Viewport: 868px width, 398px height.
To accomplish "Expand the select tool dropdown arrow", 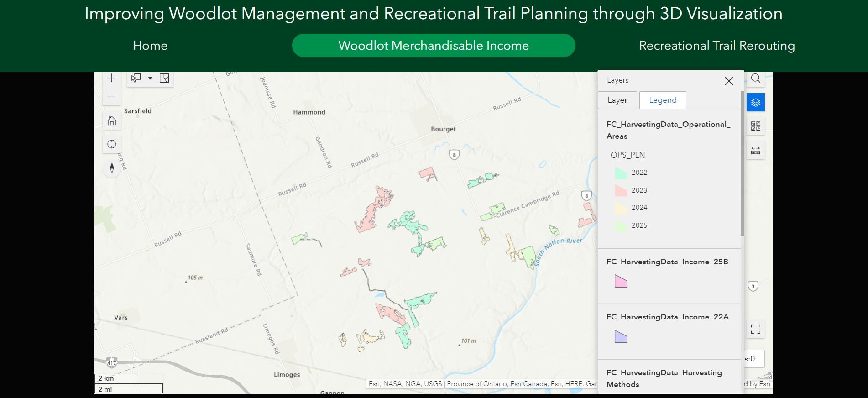I will 150,78.
